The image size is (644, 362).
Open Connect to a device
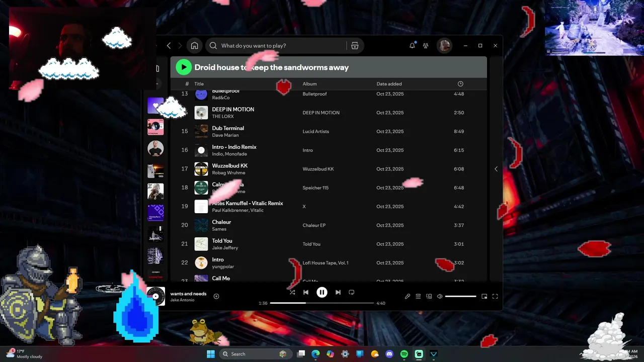pos(429,297)
